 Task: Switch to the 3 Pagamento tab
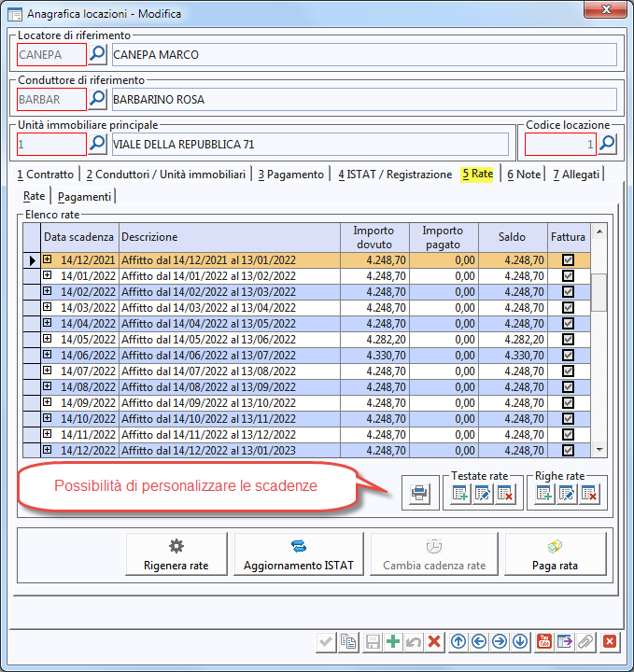[x=291, y=175]
